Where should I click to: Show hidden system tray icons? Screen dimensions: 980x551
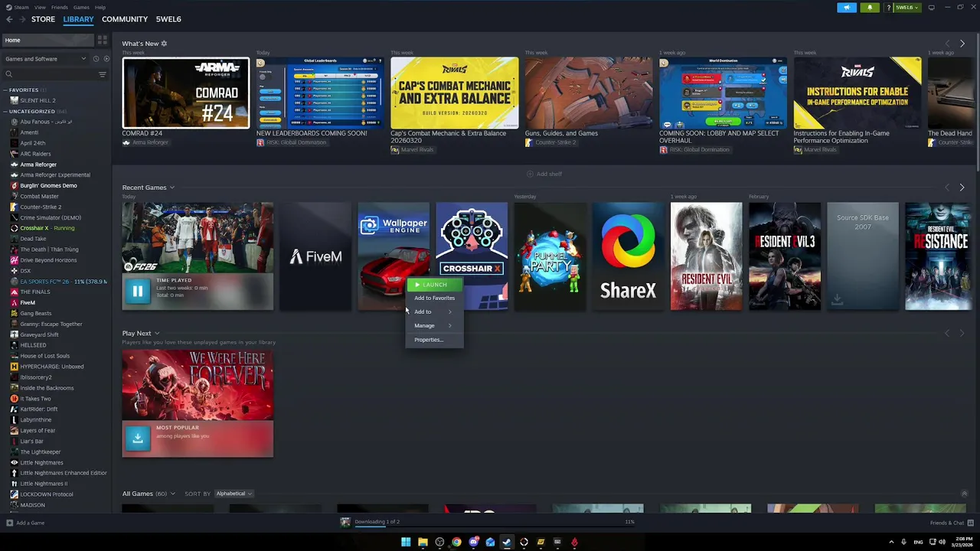click(891, 542)
